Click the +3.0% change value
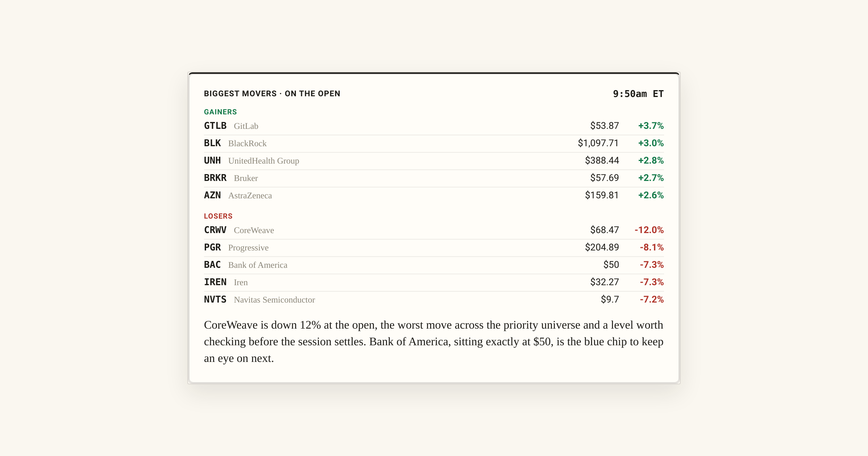Screen dimensions: 868x456 pos(651,143)
